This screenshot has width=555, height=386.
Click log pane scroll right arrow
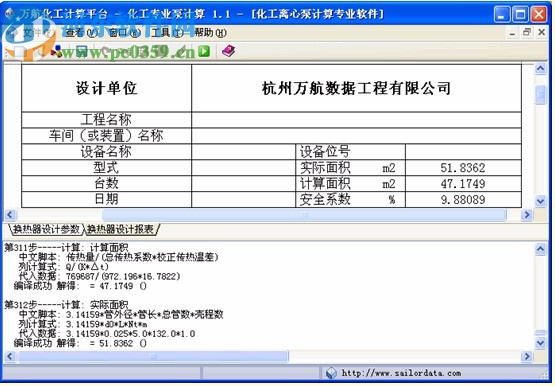[527, 356]
